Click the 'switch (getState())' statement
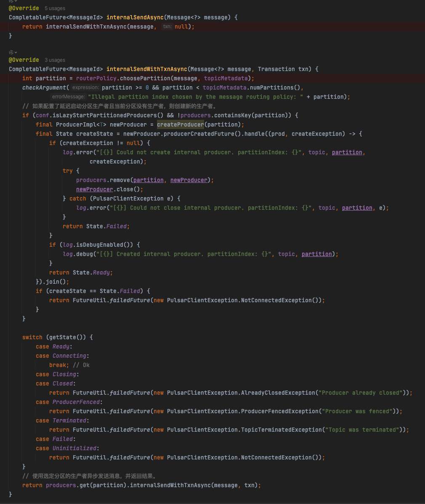The image size is (425, 504). tap(57, 338)
